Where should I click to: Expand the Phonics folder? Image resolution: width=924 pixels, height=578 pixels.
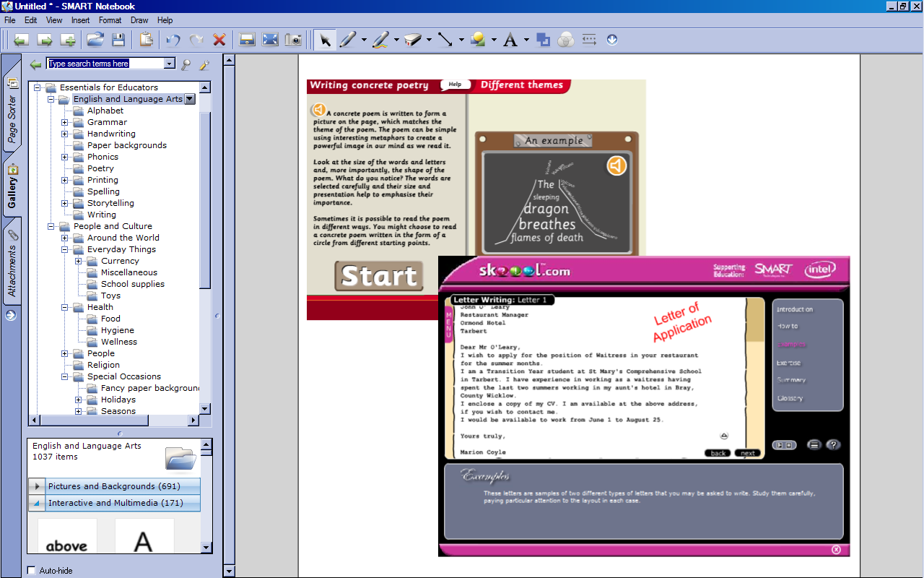(x=65, y=157)
